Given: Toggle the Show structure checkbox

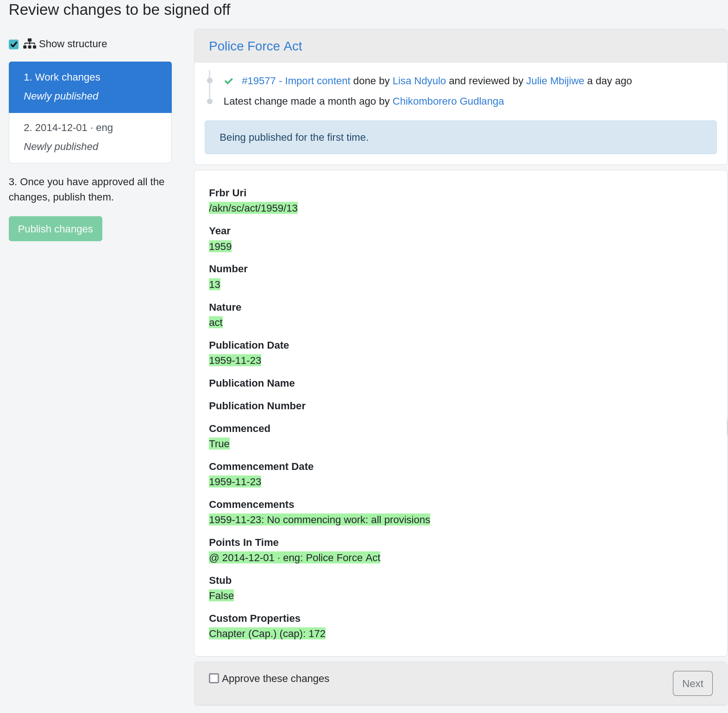Looking at the screenshot, I should click(x=14, y=44).
